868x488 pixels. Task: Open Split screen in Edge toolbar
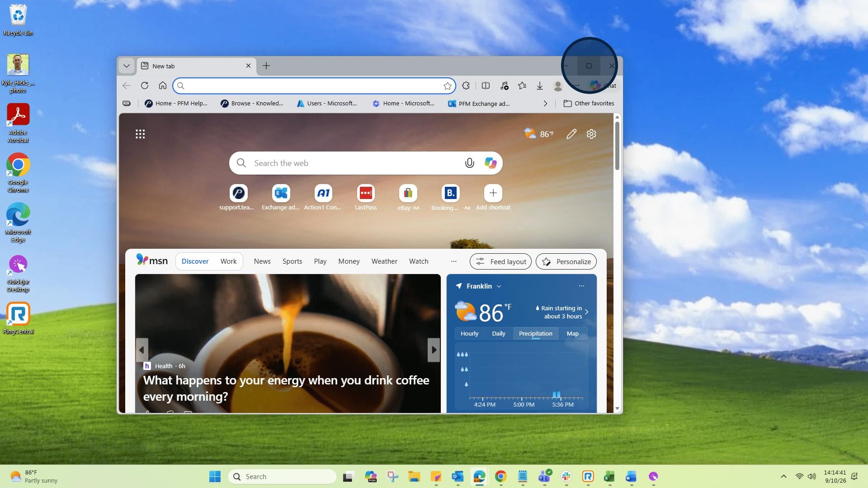[486, 85]
